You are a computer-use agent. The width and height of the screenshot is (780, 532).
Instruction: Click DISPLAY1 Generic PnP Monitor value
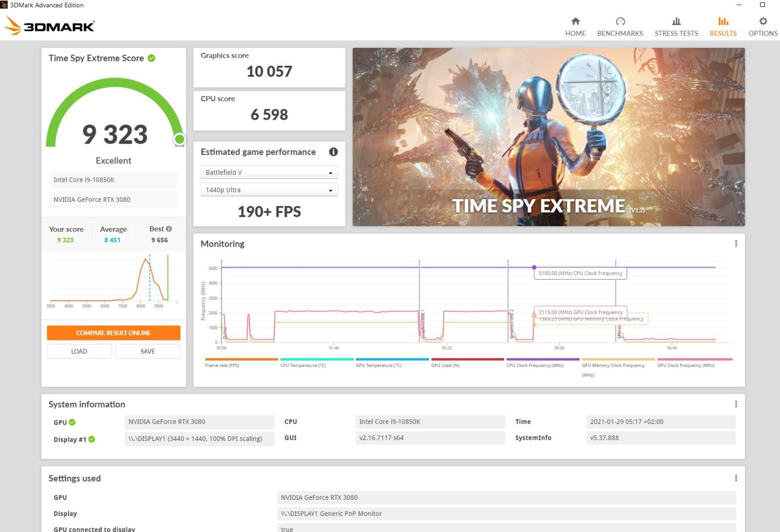pyautogui.click(x=507, y=513)
